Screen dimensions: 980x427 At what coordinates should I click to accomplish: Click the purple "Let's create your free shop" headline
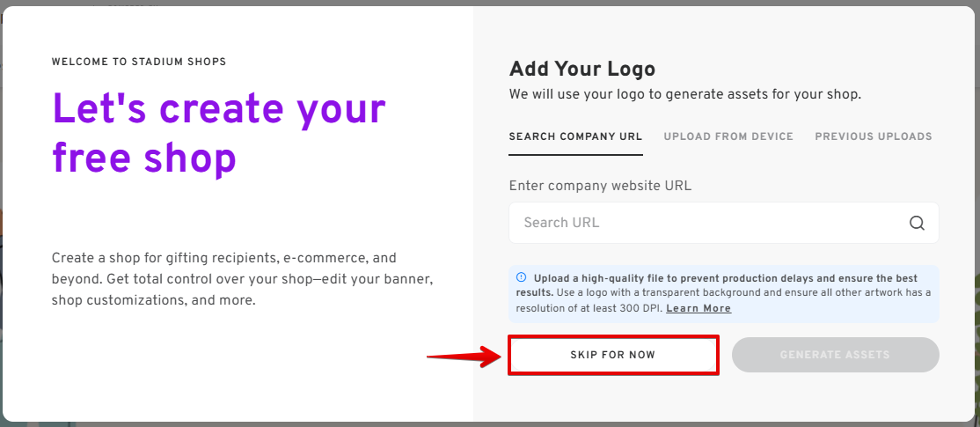[x=219, y=133]
